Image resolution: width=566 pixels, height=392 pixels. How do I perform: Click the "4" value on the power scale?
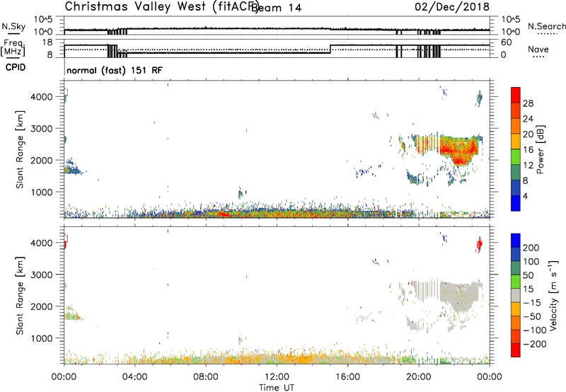point(526,196)
